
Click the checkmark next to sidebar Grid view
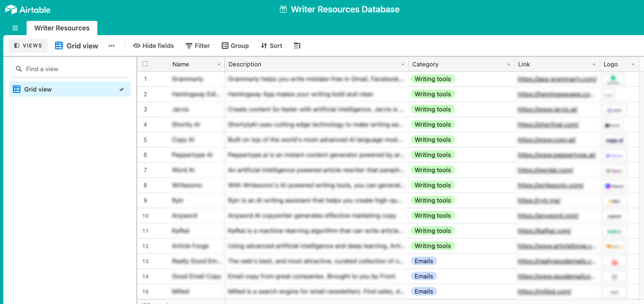[122, 89]
